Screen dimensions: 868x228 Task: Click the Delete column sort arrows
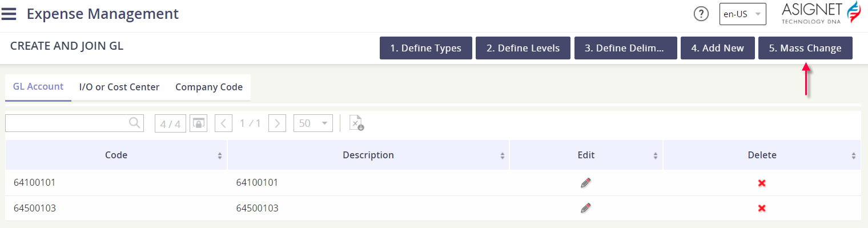(x=854, y=155)
